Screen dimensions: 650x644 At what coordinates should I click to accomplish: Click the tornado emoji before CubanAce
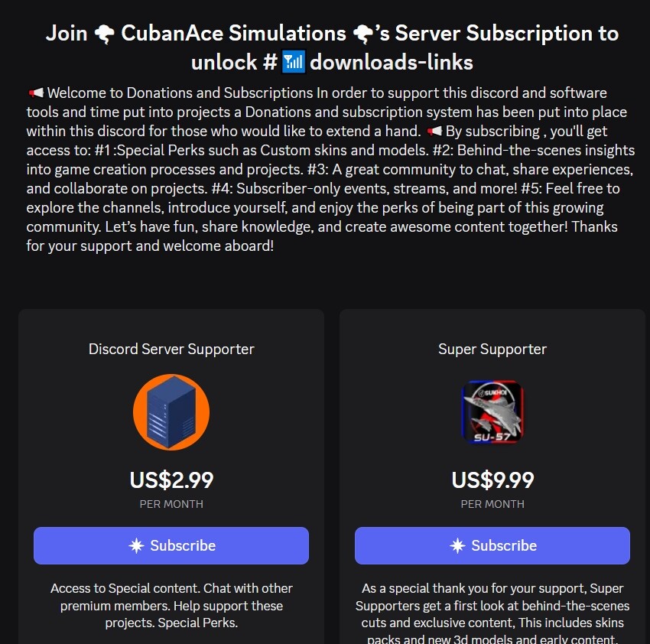tap(104, 34)
